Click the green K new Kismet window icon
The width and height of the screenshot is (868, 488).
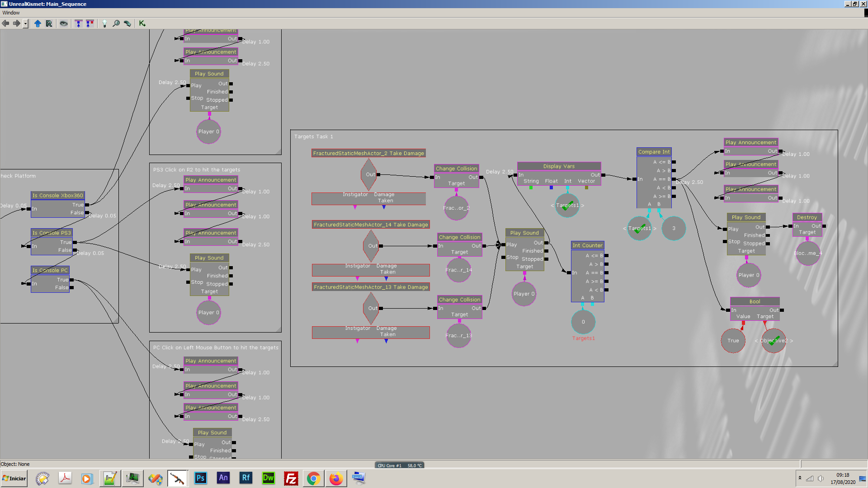[142, 23]
